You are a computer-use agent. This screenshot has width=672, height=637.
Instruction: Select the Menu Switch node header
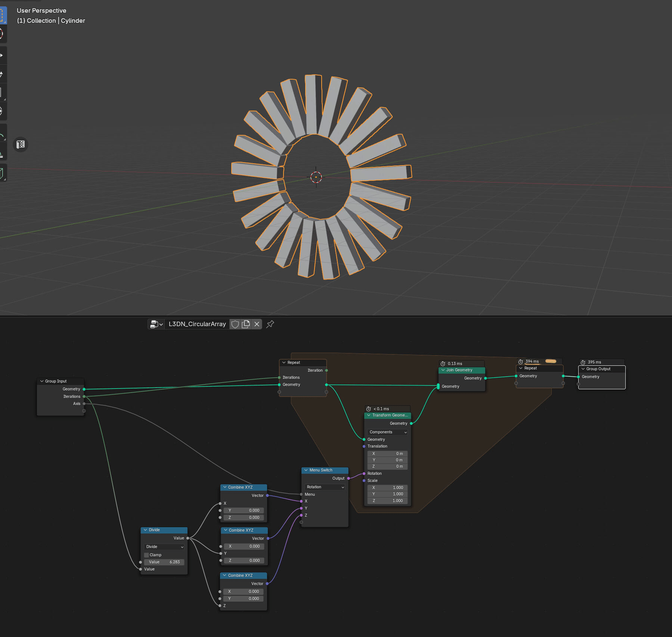pos(325,470)
